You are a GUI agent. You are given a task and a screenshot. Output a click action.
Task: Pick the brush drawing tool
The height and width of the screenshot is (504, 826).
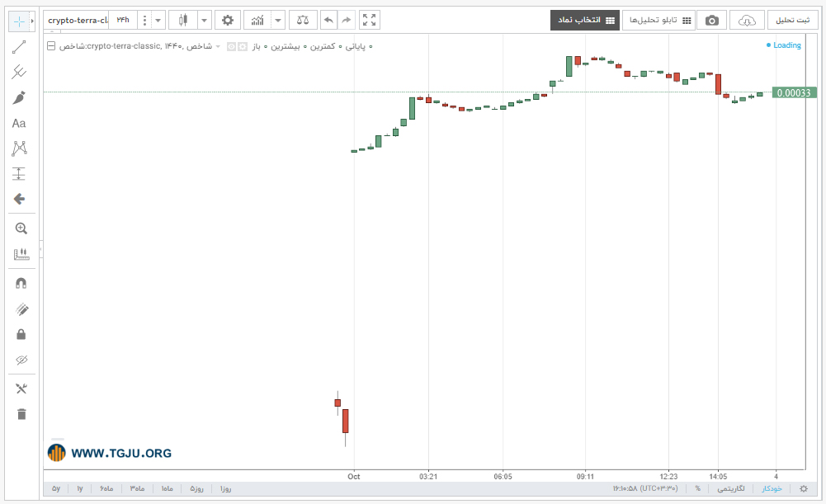pyautogui.click(x=19, y=98)
